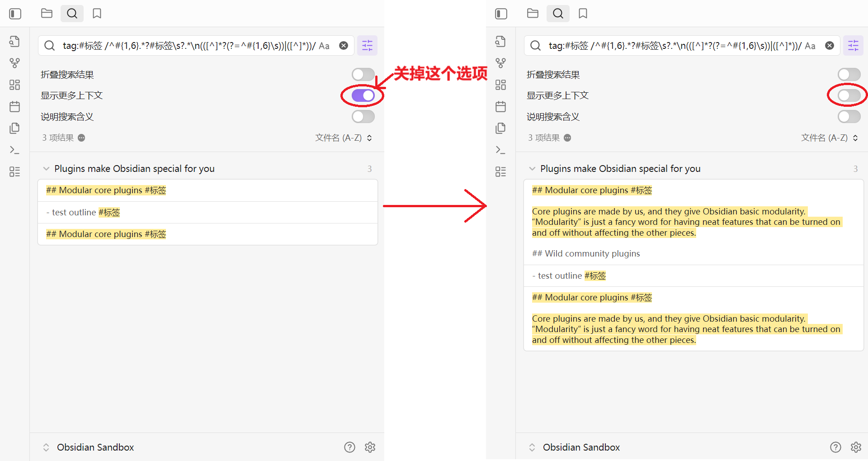
Task: Toggle the sidebar icon in the left screenshot
Action: tap(15, 14)
